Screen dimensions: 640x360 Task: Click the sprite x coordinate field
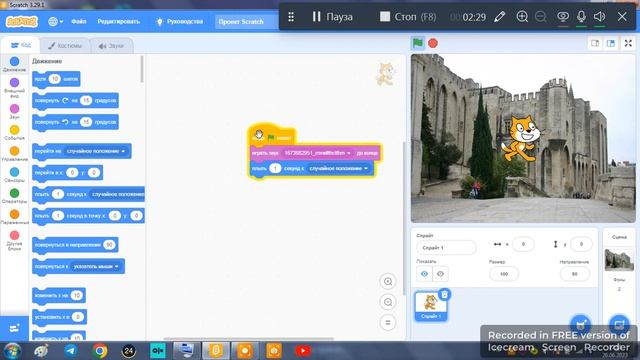coord(523,244)
